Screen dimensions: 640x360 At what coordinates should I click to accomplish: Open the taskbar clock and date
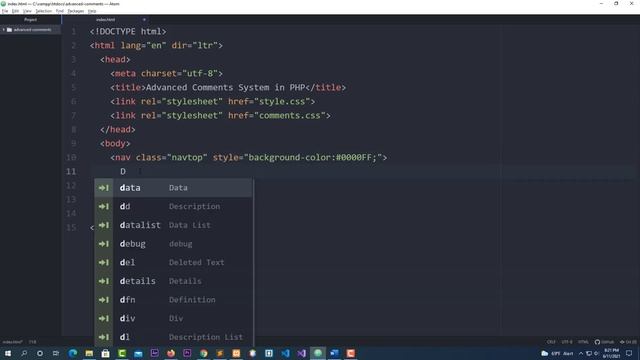click(611, 353)
